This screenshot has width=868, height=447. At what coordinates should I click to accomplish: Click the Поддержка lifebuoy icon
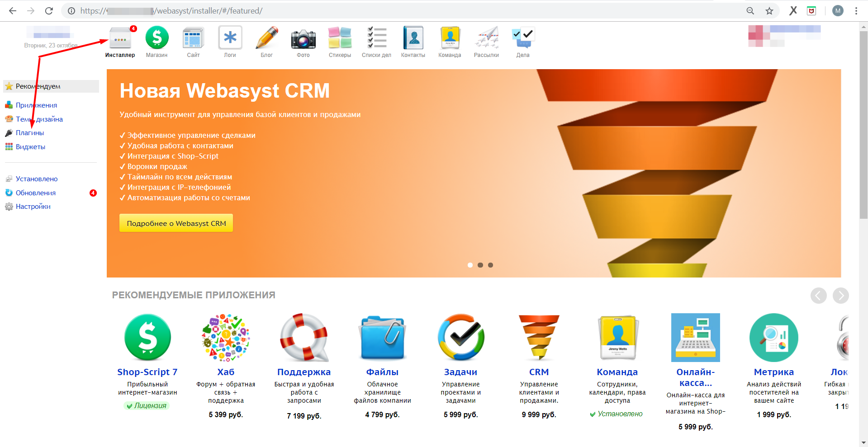304,338
